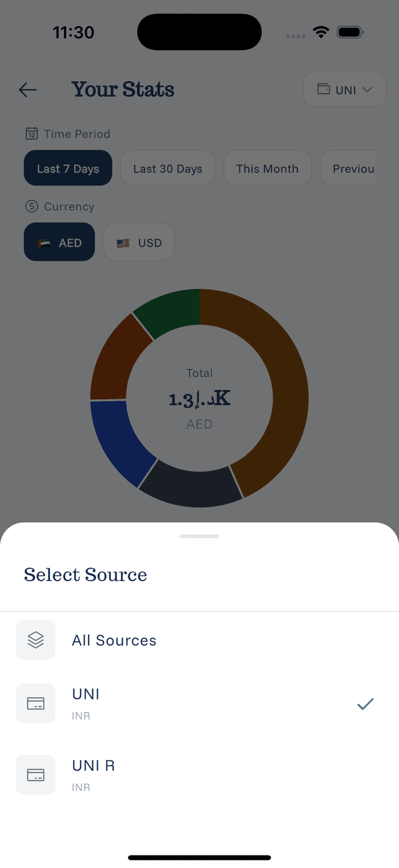Screen dimensions: 399x868
Task: Tap the card icon next to UNI source
Action: point(36,703)
